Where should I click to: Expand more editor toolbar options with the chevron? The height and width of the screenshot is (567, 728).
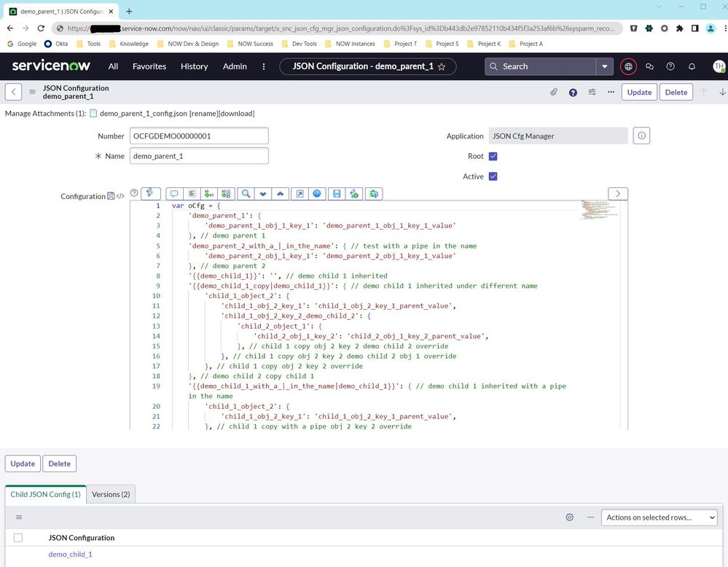(x=617, y=193)
